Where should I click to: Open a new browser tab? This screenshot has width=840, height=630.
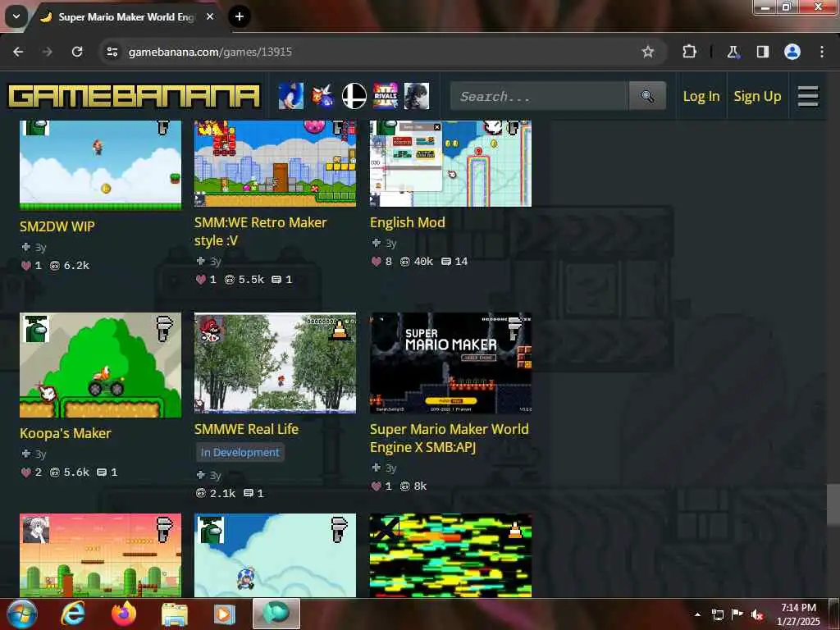(240, 16)
